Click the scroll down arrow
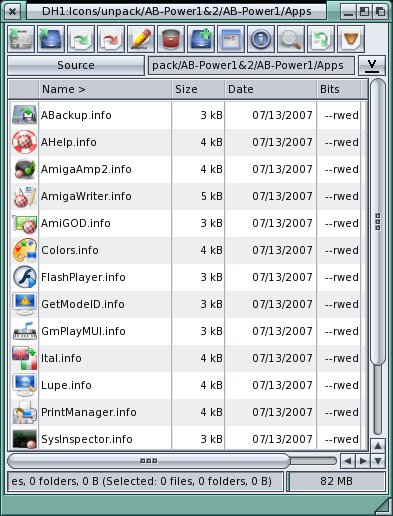Viewport: 393px width, 516px height. [378, 461]
